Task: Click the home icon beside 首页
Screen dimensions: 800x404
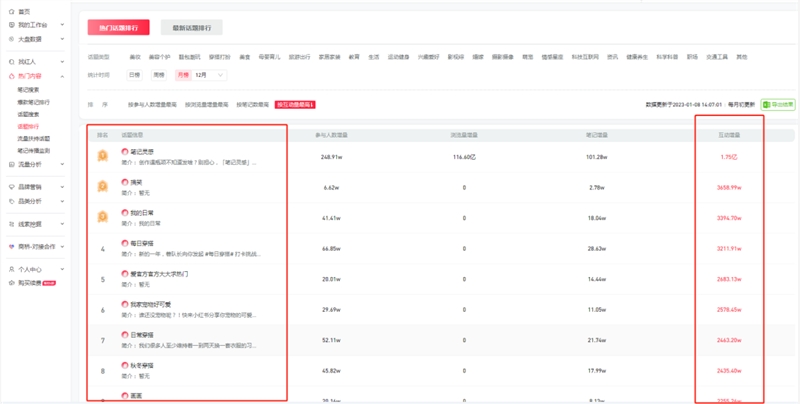Action: point(11,11)
